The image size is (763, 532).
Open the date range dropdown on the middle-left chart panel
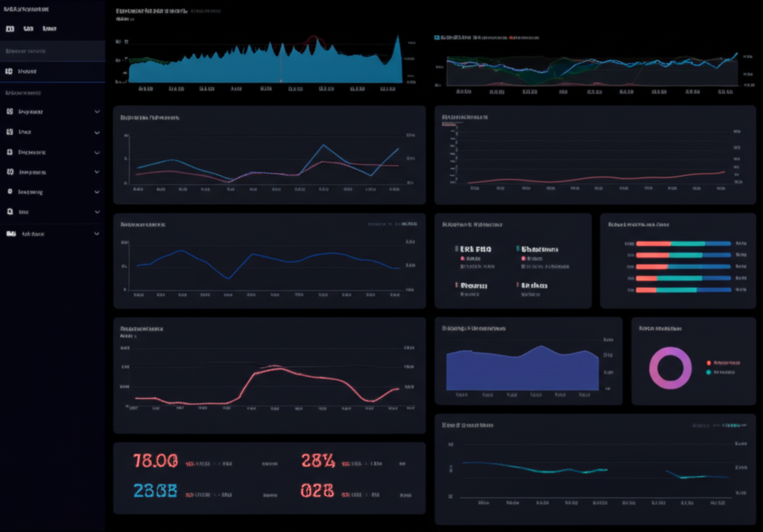click(x=395, y=223)
